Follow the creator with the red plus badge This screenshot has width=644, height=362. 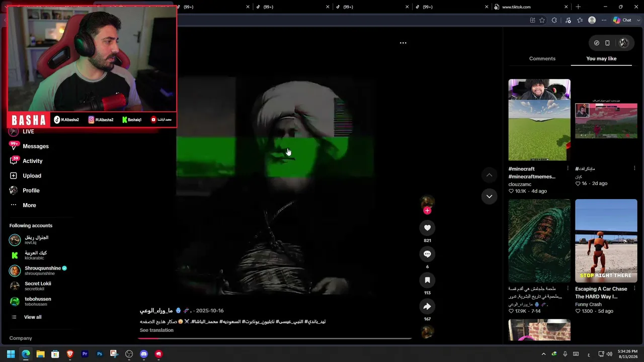point(427,211)
